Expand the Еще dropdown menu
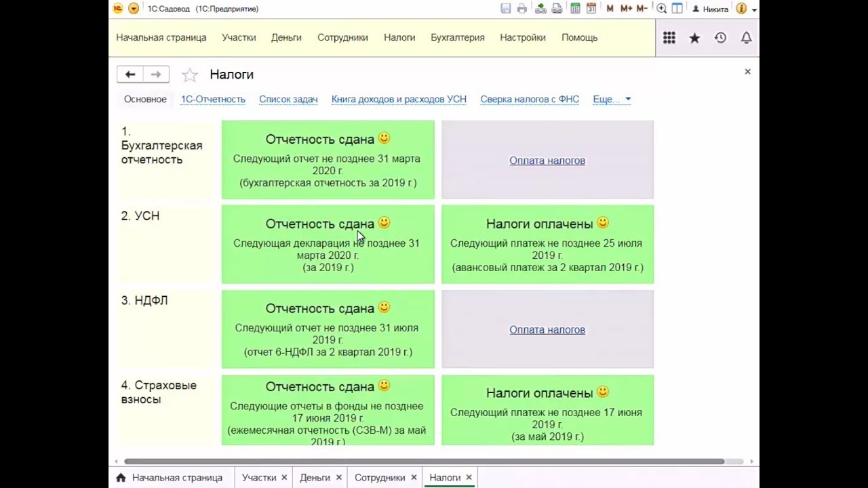The width and height of the screenshot is (868, 488). (x=612, y=99)
